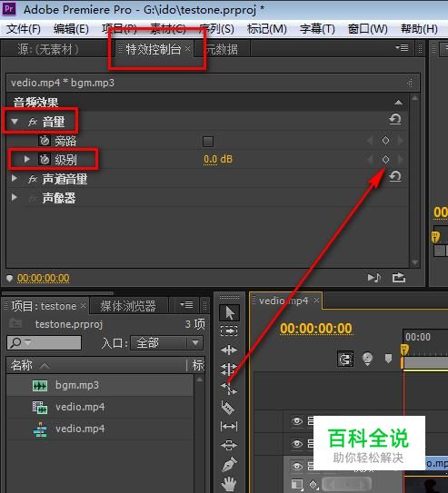Screen dimensions: 448x493
Task: Switch to 源:(无素材) tab
Action: [x=48, y=49]
